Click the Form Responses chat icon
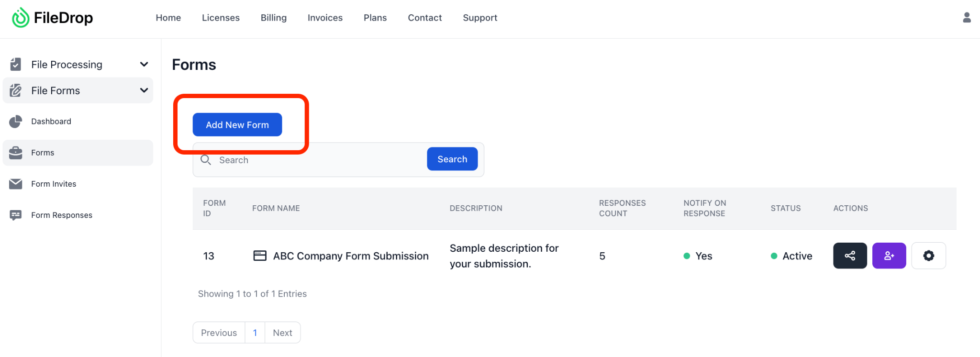Screen dimensions: 980x357 point(16,215)
